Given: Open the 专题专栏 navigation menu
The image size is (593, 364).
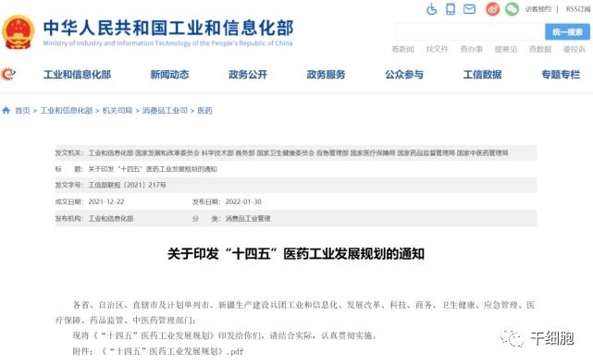Looking at the screenshot, I should coord(561,75).
